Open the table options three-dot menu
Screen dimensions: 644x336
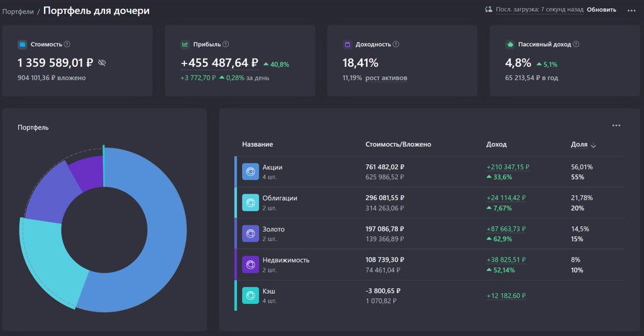tap(616, 125)
